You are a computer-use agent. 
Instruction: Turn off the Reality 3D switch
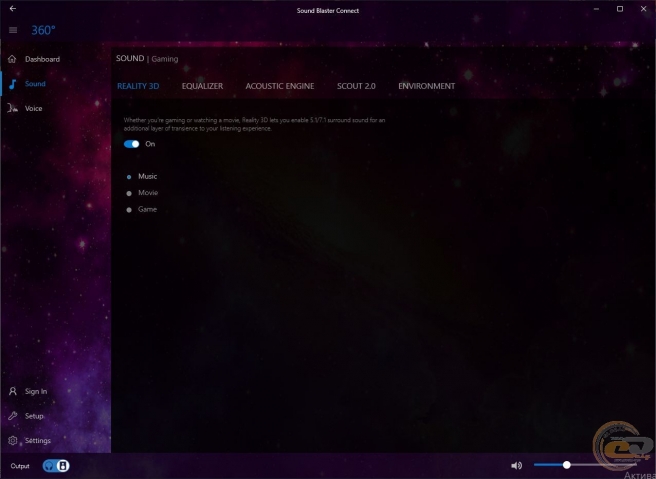131,144
